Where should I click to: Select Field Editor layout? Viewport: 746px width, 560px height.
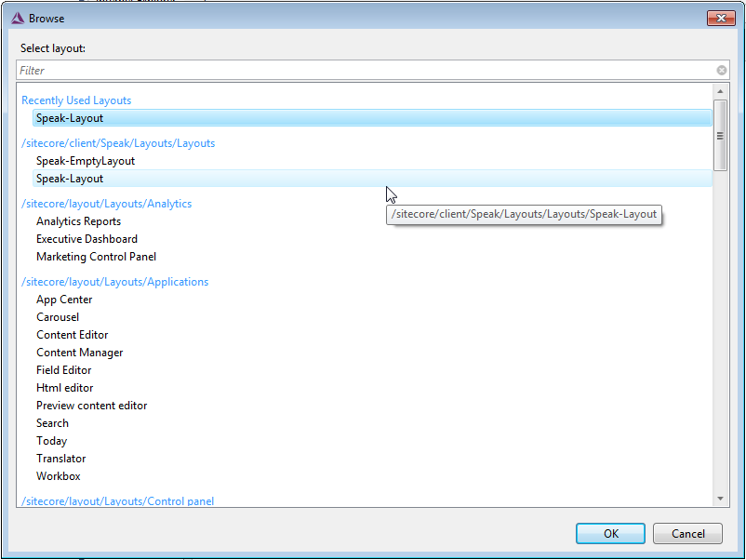point(372,369)
